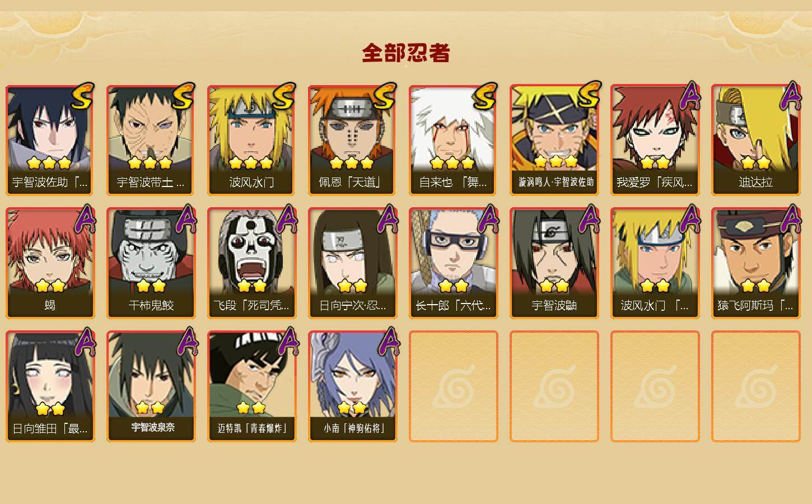Open the 猿飞阿斯玛 ninja card
Screen dimensions: 812x504
[x=755, y=263]
